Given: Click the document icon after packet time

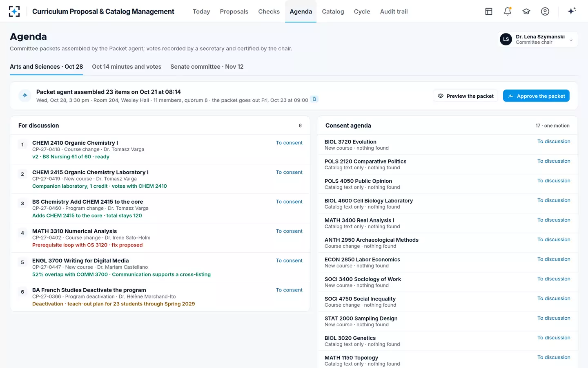Looking at the screenshot, I should pos(314,99).
